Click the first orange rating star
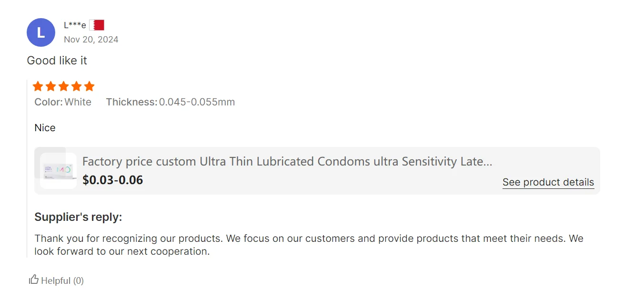644x301 pixels. tap(38, 86)
